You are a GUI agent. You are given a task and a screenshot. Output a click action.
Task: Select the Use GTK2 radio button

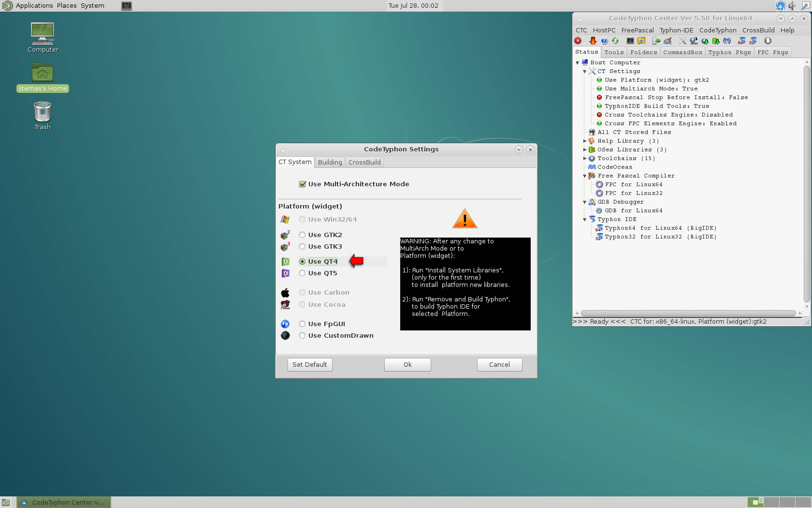click(302, 235)
